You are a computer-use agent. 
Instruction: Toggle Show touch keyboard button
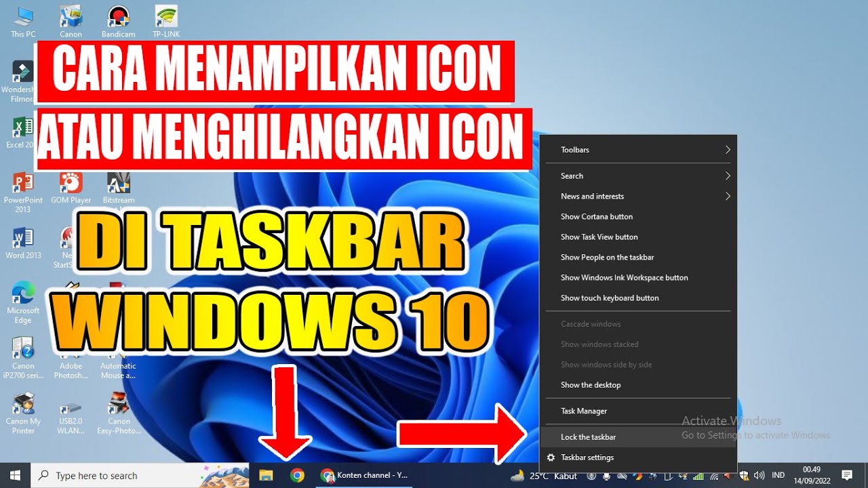637,298
